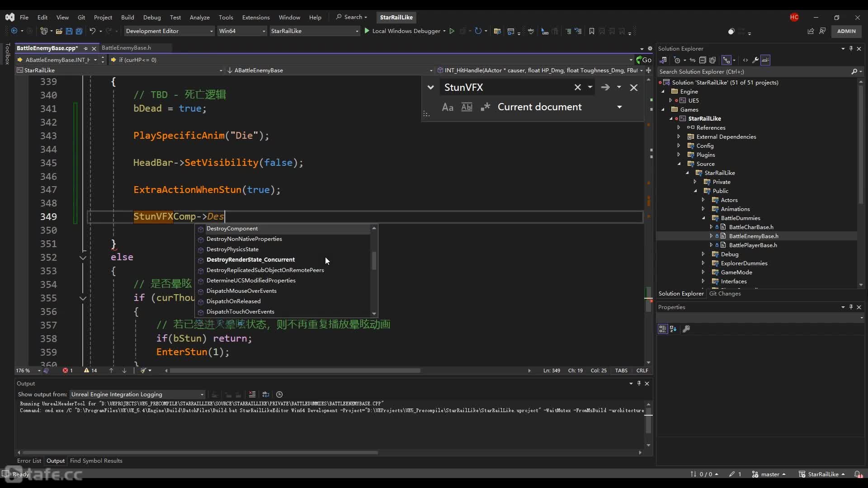Viewport: 868px width, 488px height.
Task: Click the notifications bell in status bar
Action: pyautogui.click(x=857, y=474)
